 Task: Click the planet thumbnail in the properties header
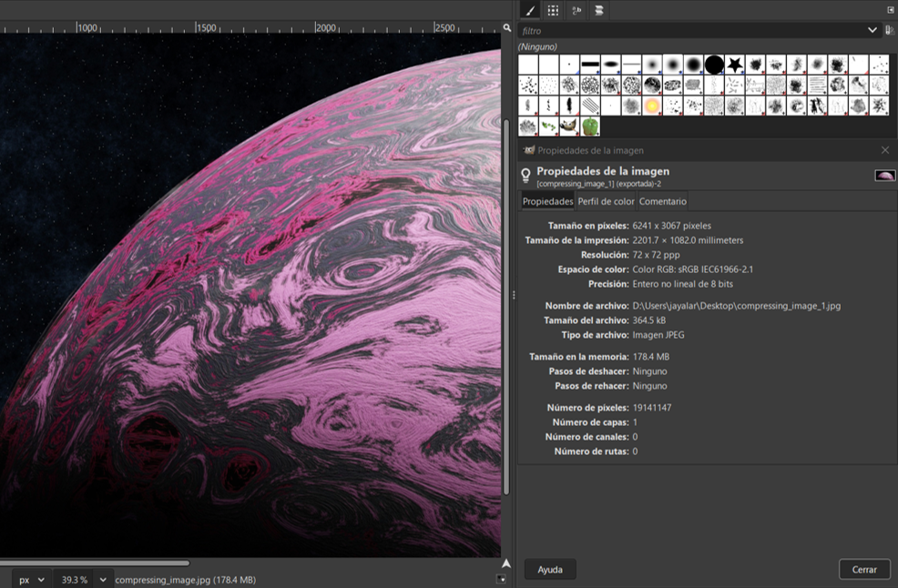click(885, 175)
